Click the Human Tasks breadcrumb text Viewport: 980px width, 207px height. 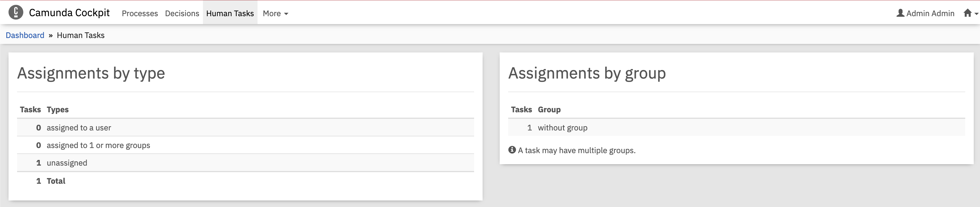point(81,35)
